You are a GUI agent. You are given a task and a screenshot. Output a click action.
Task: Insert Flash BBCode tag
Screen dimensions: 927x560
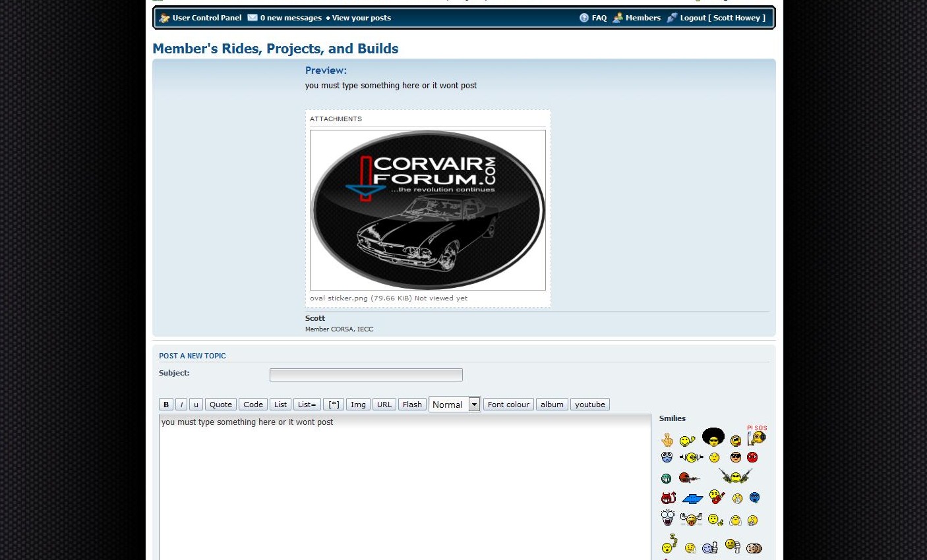(412, 405)
